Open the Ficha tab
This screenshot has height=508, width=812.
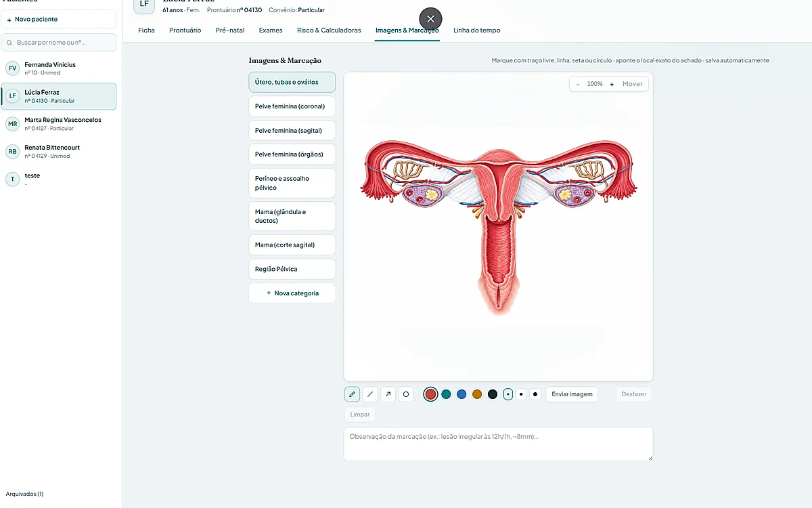(x=146, y=30)
